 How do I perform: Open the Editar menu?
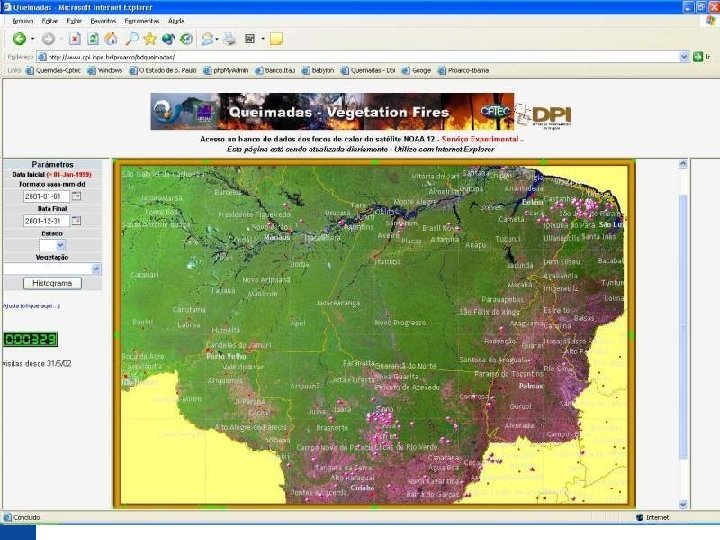click(x=50, y=21)
